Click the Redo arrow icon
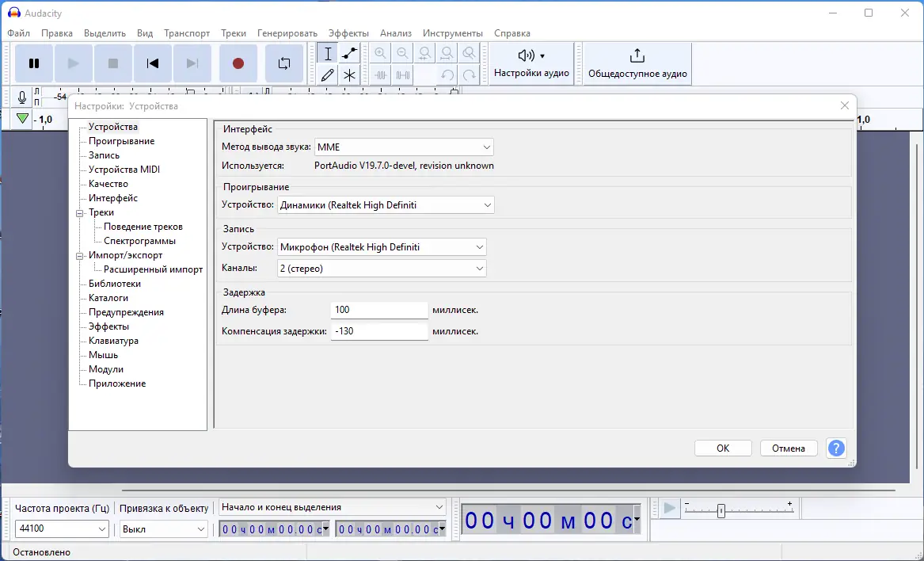924x561 pixels. pos(469,75)
